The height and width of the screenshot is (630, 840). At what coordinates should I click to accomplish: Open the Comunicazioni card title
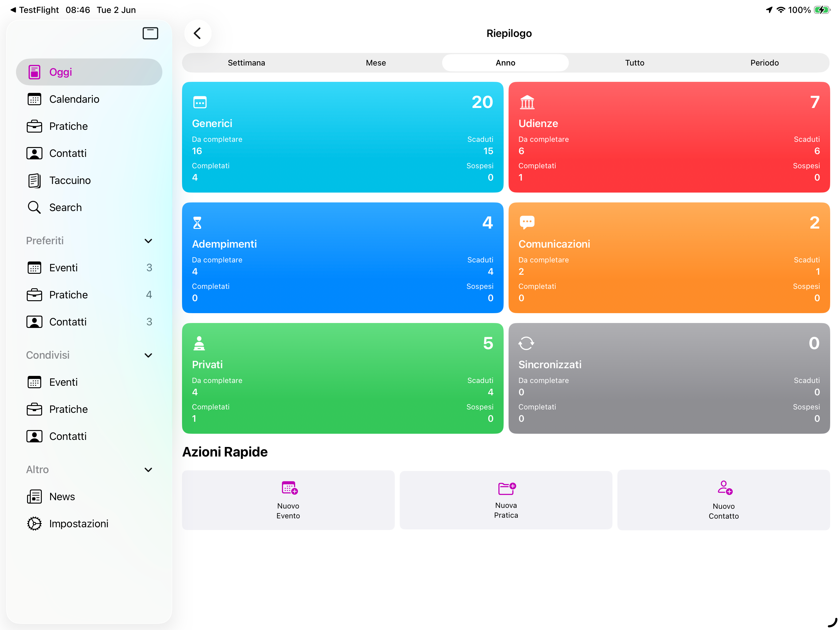pos(554,244)
